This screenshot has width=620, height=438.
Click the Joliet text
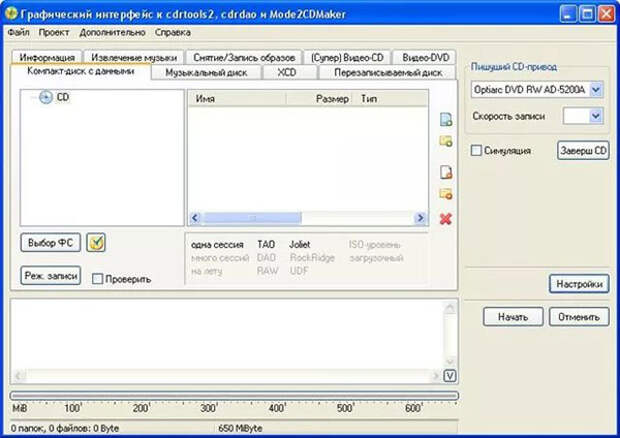coord(300,245)
